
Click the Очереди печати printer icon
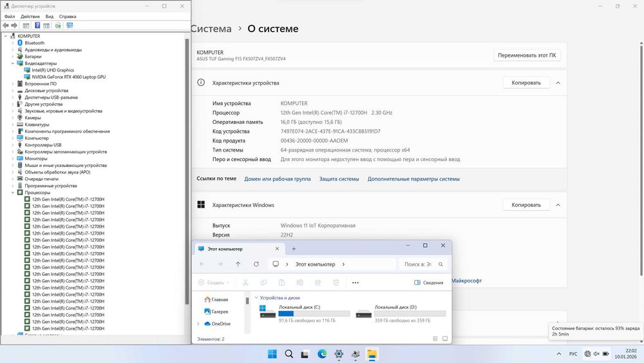point(20,179)
